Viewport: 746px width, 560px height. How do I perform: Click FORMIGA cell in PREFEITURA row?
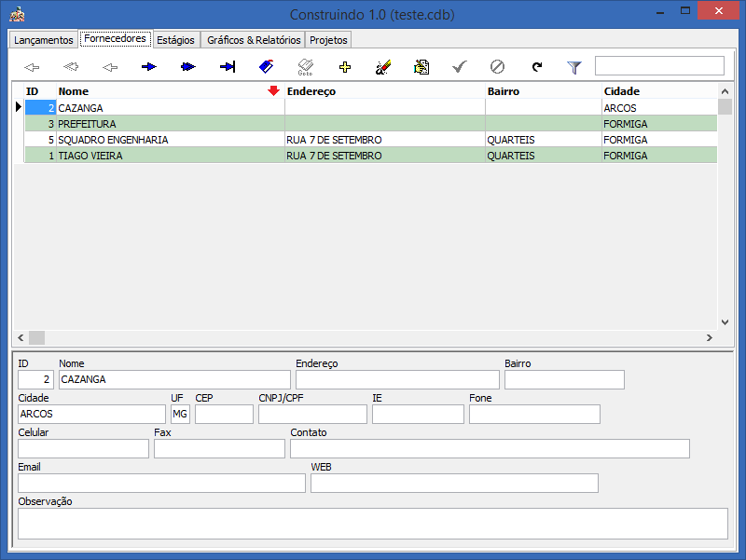click(x=659, y=124)
